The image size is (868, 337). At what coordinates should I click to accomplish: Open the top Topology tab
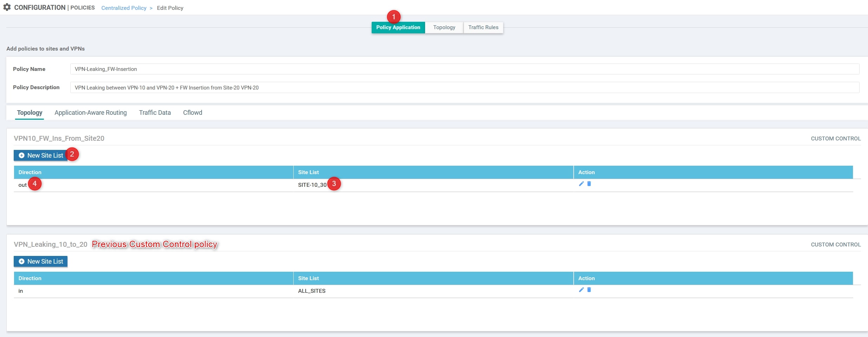pos(444,27)
